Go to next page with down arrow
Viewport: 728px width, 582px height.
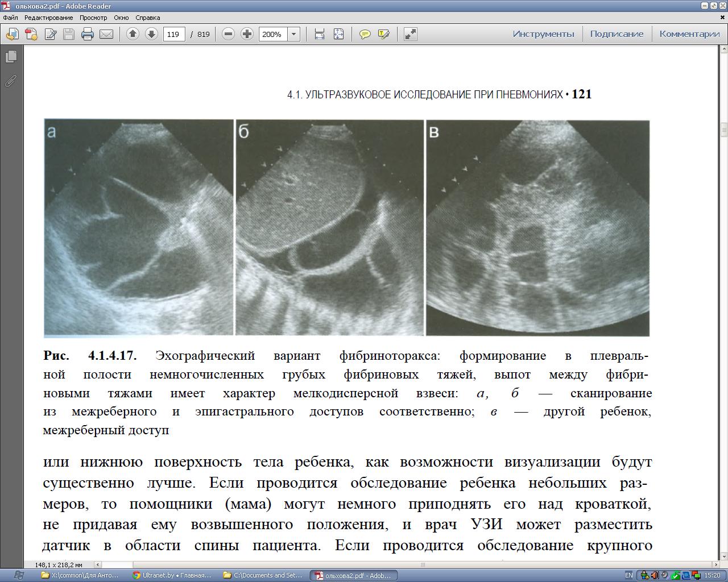point(151,34)
